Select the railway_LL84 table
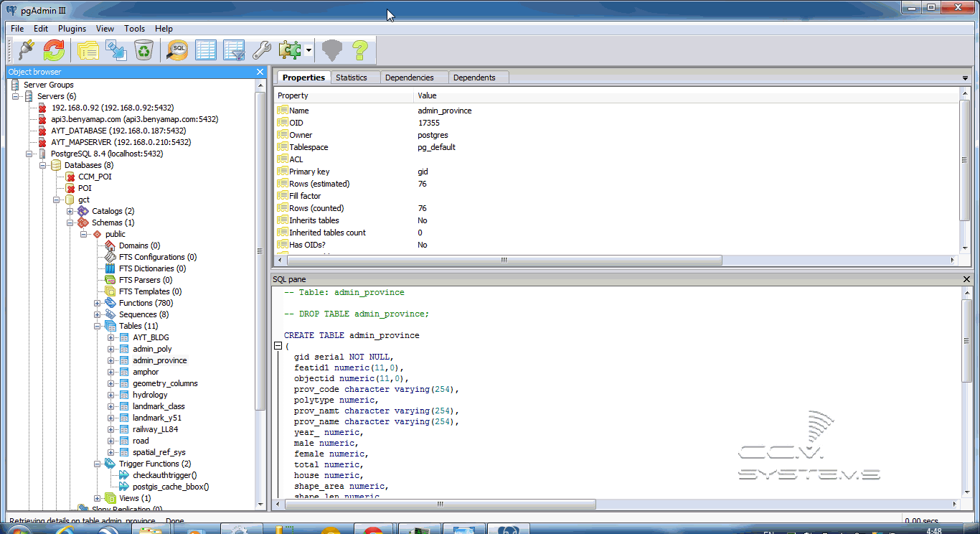The height and width of the screenshot is (534, 980). (x=155, y=429)
